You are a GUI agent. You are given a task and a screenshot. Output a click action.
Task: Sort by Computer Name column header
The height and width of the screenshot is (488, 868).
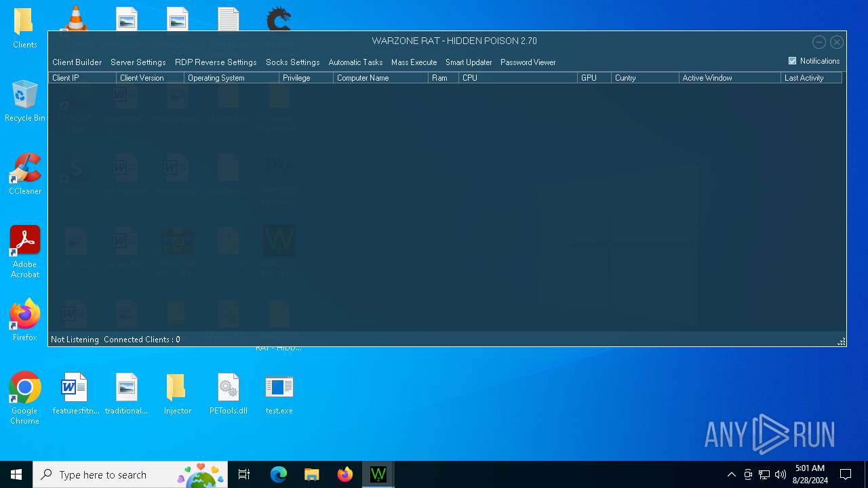[x=380, y=78]
